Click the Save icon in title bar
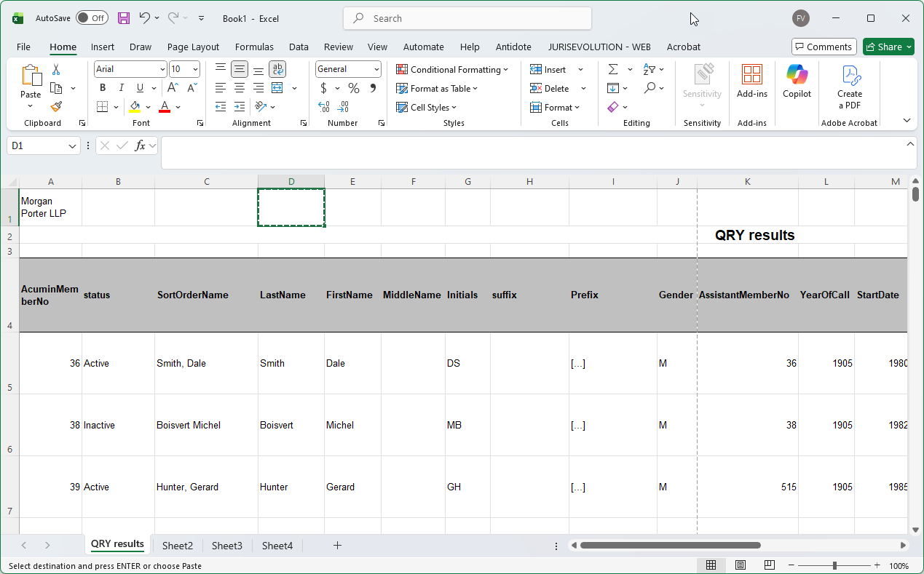The width and height of the screenshot is (924, 574). tap(124, 18)
